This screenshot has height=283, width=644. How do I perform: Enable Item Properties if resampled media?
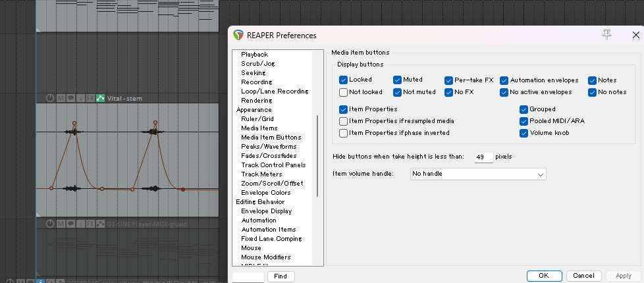[x=343, y=121]
